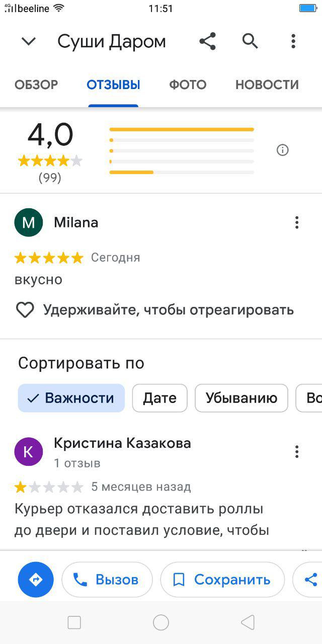Sort reviews by Убыванию
Viewport: 322px width, 644px height.
[242, 398]
